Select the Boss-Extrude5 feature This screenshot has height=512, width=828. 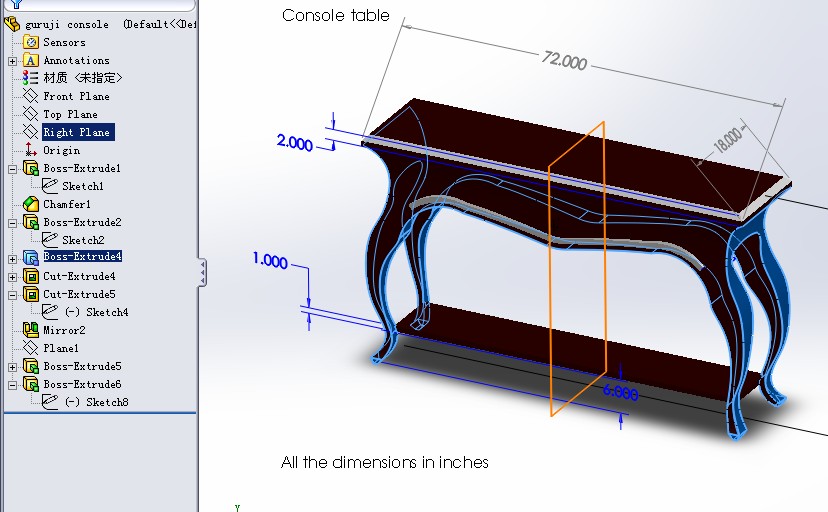(82, 366)
